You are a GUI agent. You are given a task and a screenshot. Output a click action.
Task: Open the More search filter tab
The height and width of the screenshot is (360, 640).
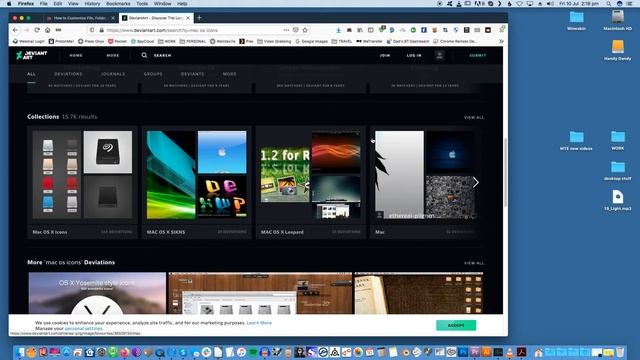tap(229, 74)
